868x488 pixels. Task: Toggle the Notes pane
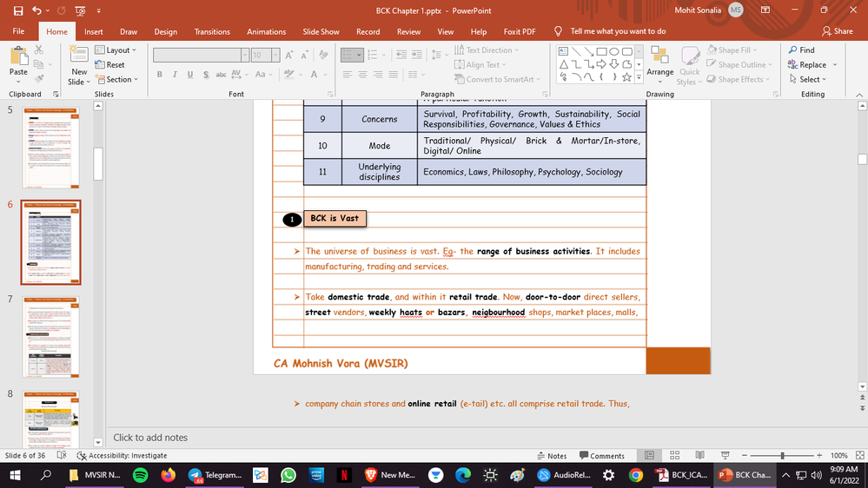[552, 455]
